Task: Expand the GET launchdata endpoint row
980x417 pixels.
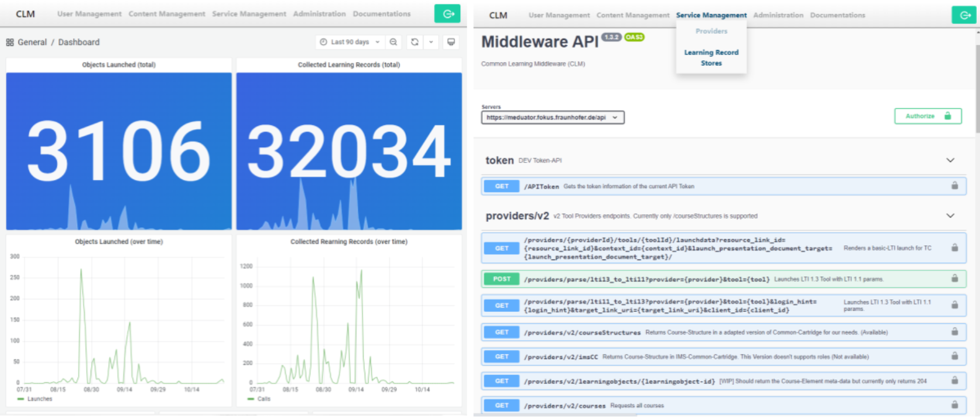Action: coord(724,248)
